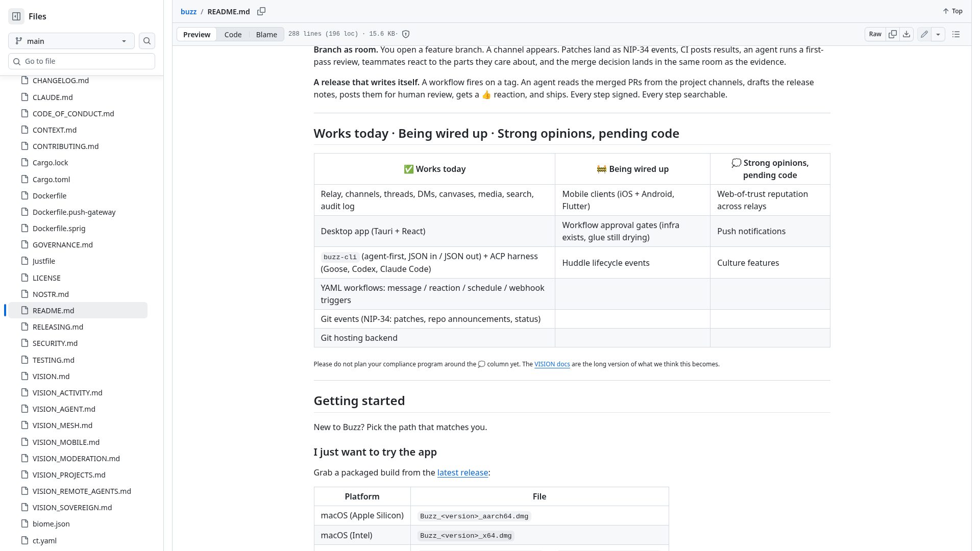Screen dimensions: 980x551
Task: Select the Preview tab
Action: (197, 34)
